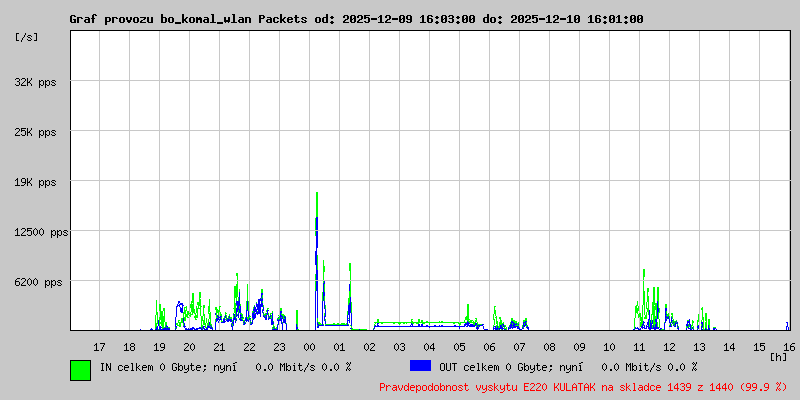This screenshot has height=400, width=800.
Task: Click the hour label '07' on time axis
Action: (519, 347)
